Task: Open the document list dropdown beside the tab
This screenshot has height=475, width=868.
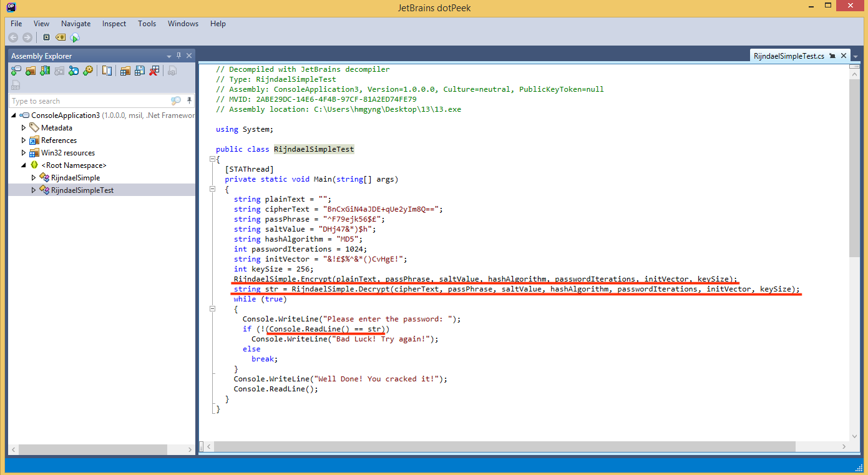Action: [x=856, y=56]
